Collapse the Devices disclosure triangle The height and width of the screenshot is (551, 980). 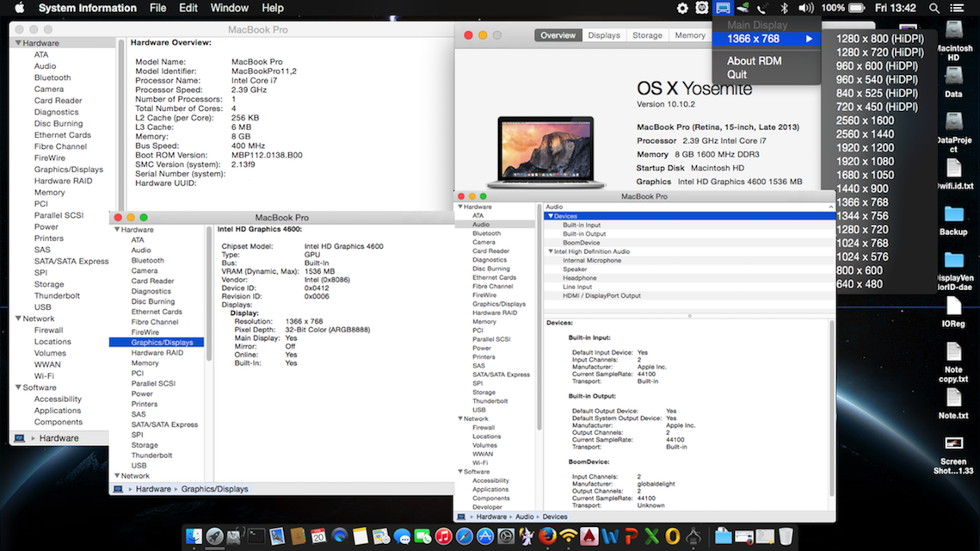(551, 216)
